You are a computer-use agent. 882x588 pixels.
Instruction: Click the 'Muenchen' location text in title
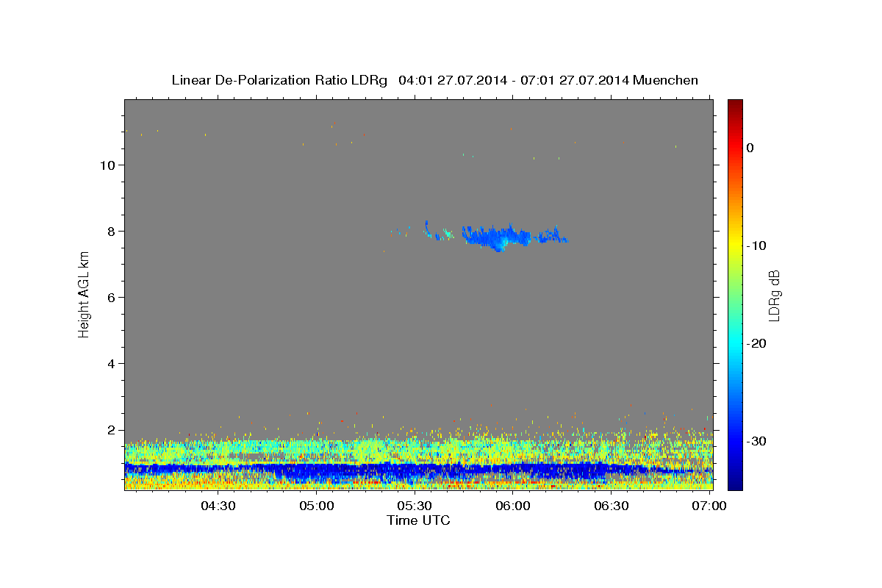coord(666,80)
